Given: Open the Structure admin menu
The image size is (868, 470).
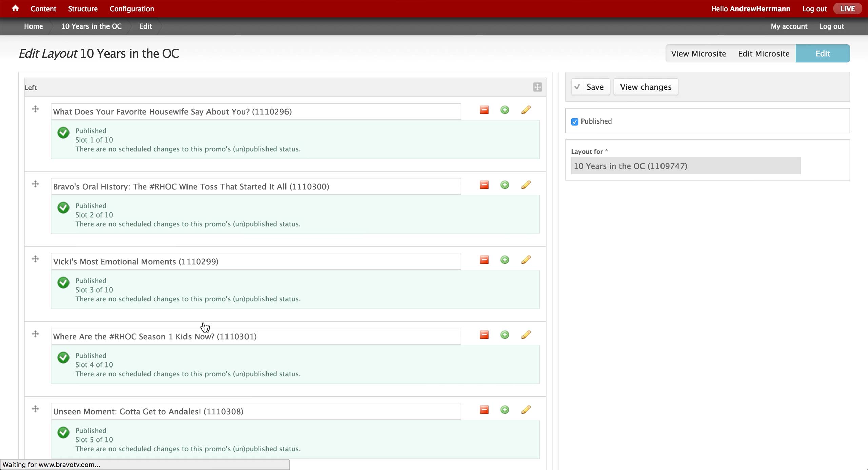Looking at the screenshot, I should pos(83,9).
